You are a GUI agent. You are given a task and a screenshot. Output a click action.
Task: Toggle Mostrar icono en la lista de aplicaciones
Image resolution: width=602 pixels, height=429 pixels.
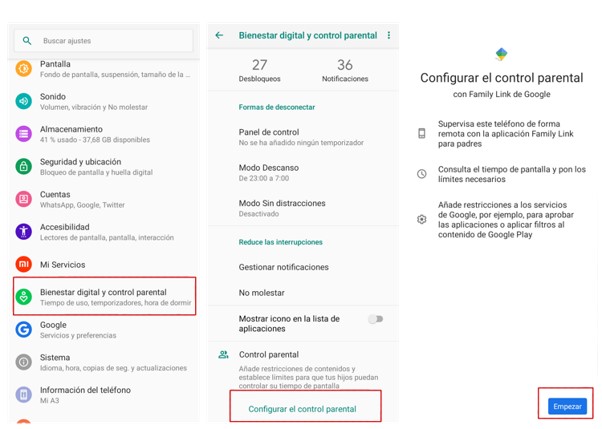click(x=376, y=319)
